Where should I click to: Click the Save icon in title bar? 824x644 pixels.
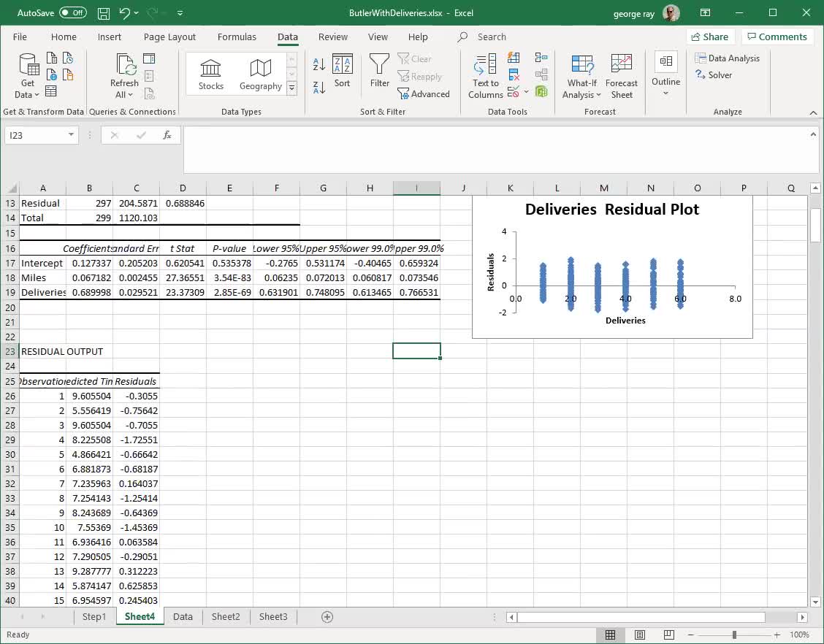coord(104,13)
